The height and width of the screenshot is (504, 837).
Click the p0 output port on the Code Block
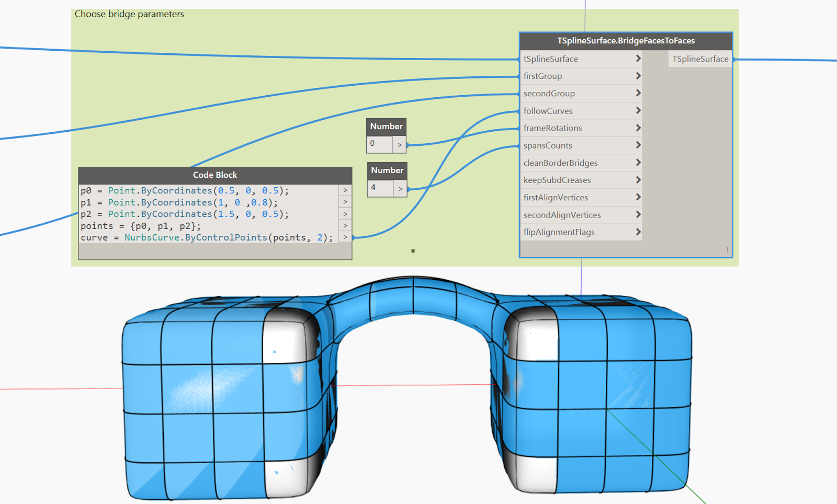click(x=345, y=190)
